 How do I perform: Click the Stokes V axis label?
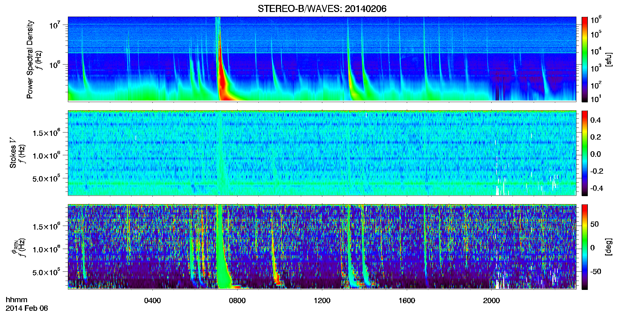(13, 153)
